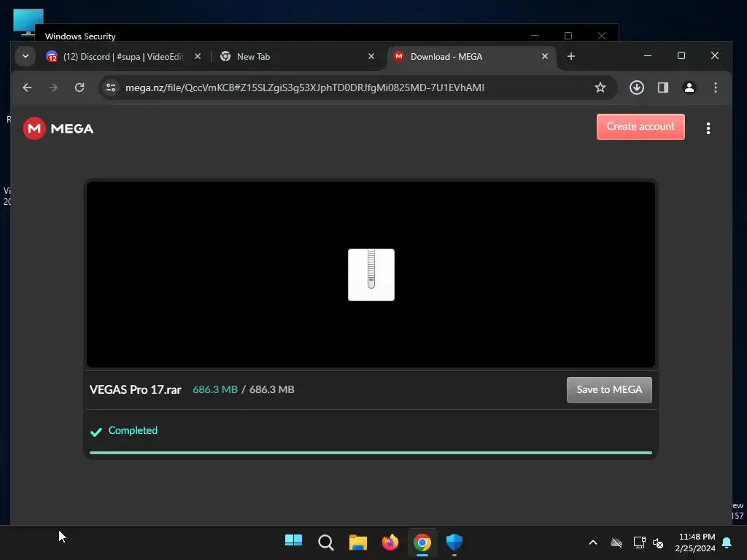
Task: Select the Download - MEGA tab
Action: pyautogui.click(x=472, y=57)
